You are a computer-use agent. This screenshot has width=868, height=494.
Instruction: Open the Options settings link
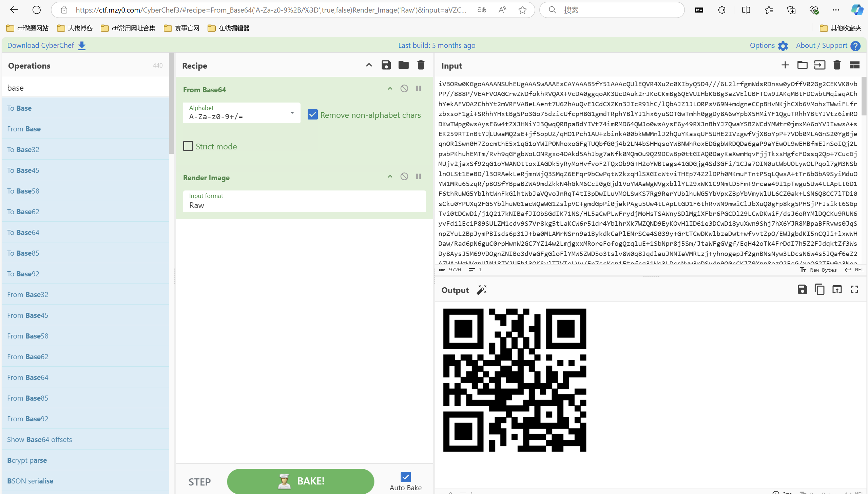pyautogui.click(x=769, y=45)
